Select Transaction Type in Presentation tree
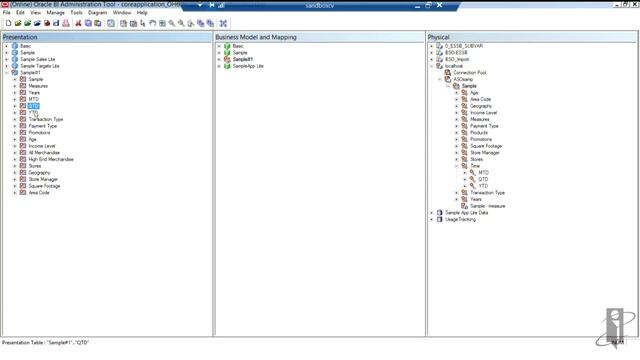Image resolution: width=640 pixels, height=360 pixels. click(46, 119)
